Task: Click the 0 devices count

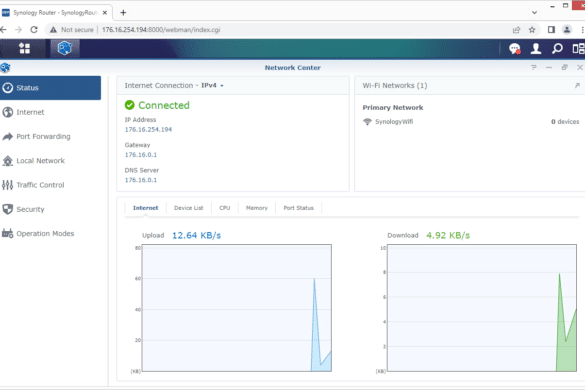Action: coord(565,122)
